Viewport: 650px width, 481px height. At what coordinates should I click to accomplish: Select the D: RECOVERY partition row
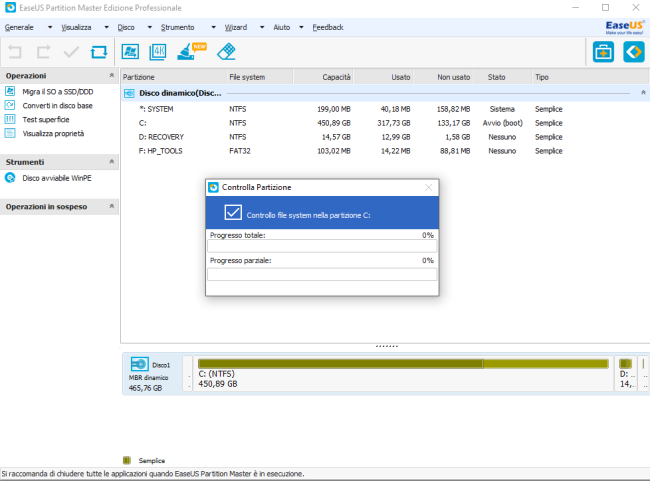(386, 137)
